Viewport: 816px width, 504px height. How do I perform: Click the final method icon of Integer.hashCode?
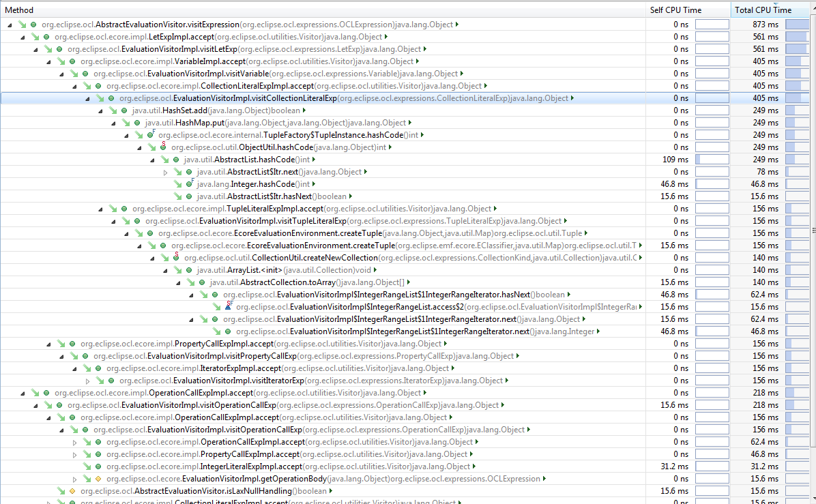[190, 184]
